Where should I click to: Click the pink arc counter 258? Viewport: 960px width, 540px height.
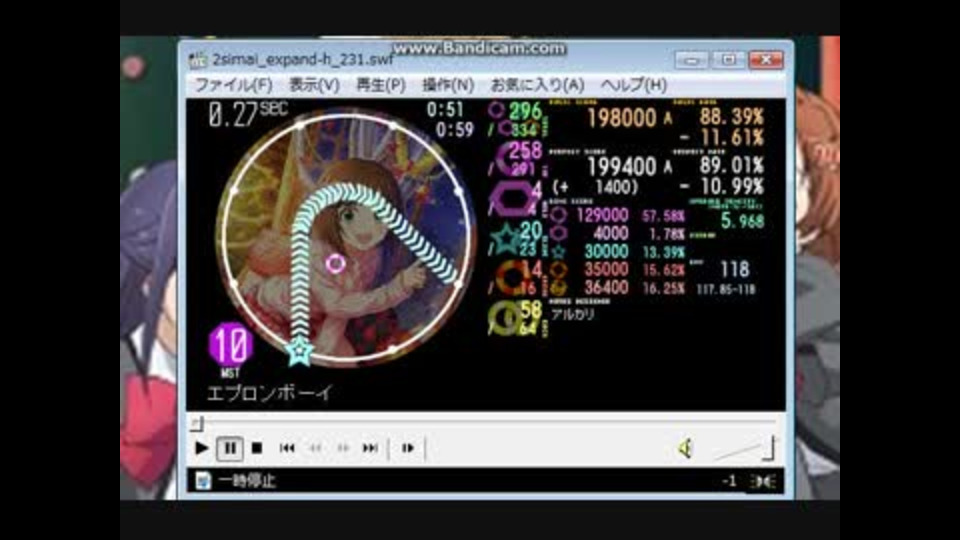click(525, 151)
